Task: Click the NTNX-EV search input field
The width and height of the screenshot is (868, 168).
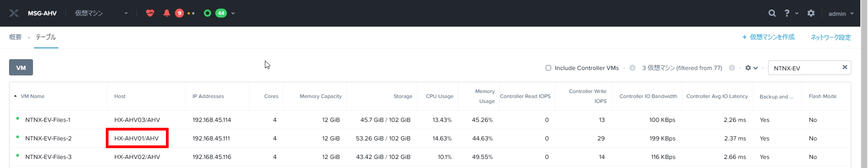Action: click(x=805, y=68)
